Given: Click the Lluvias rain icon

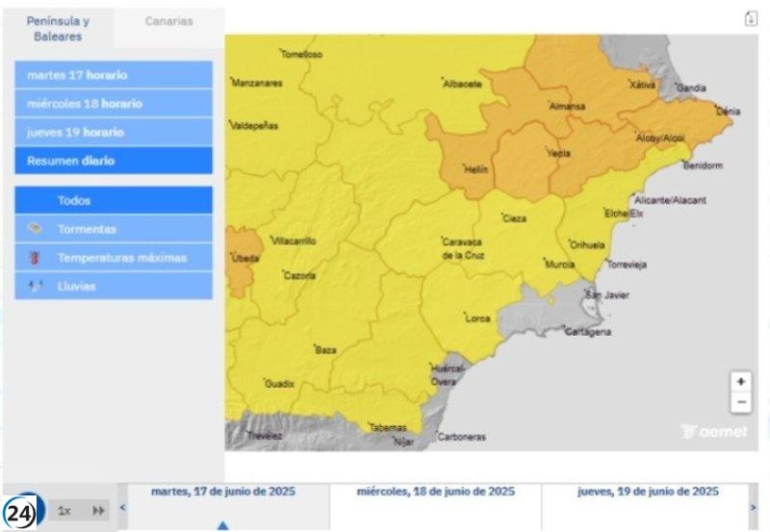Looking at the screenshot, I should (36, 286).
